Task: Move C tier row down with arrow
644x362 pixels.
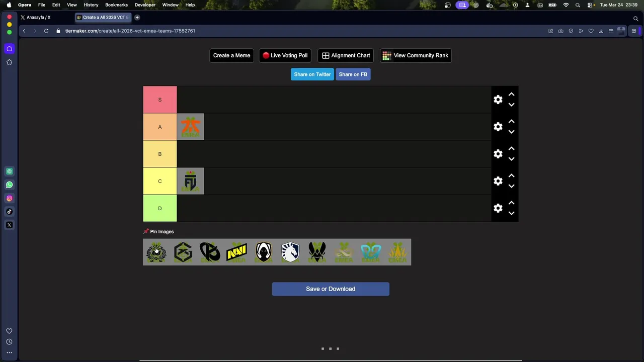Action: pos(511,186)
